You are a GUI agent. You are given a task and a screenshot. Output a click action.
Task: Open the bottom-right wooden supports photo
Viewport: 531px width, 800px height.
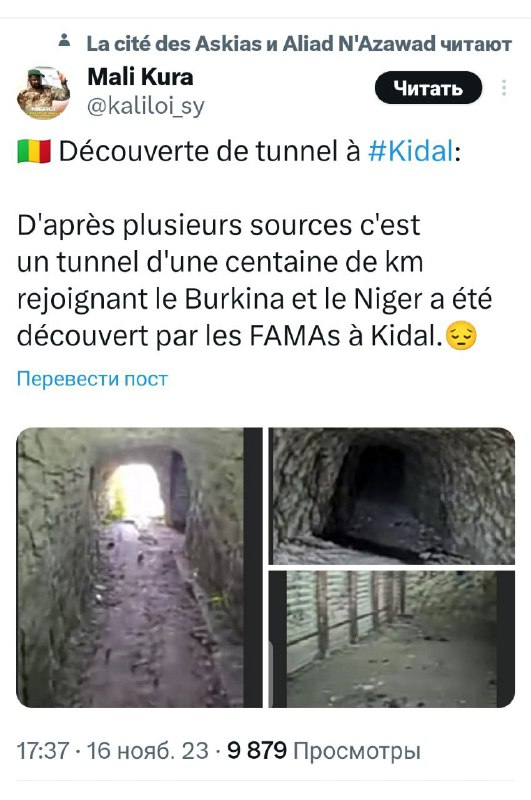(x=392, y=639)
